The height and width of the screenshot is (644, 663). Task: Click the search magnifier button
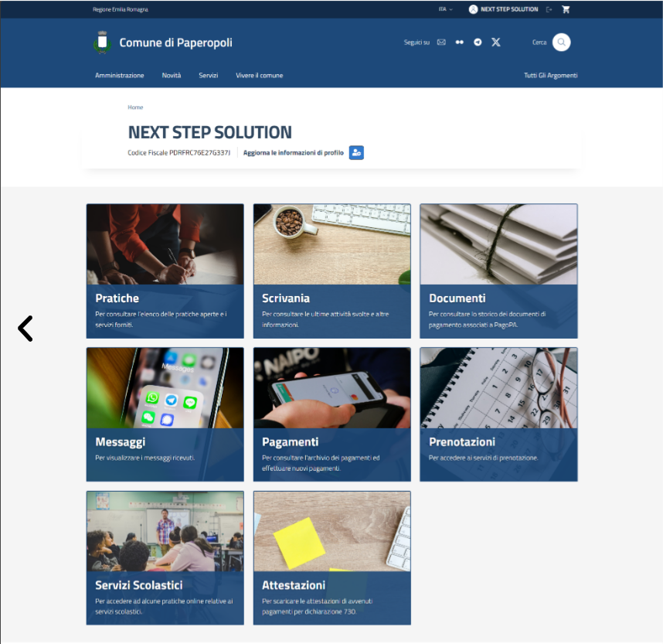pyautogui.click(x=562, y=43)
